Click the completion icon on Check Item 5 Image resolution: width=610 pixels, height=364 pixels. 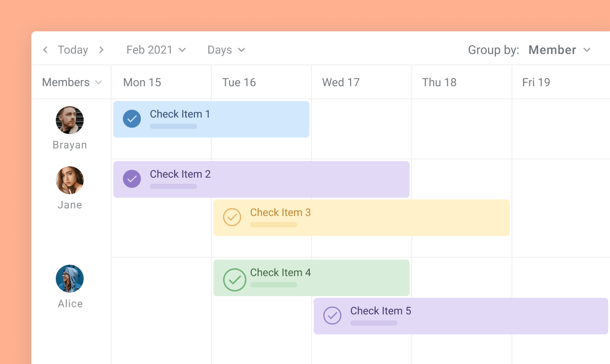tap(332, 316)
